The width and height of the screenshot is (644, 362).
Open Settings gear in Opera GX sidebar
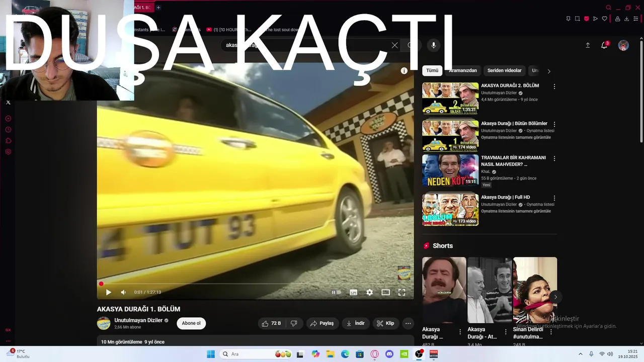(x=8, y=152)
